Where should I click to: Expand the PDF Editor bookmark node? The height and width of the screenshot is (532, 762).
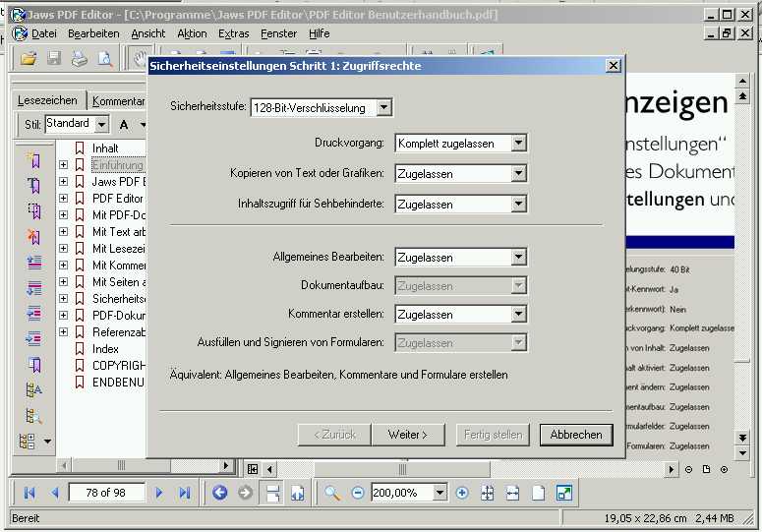coord(63,199)
